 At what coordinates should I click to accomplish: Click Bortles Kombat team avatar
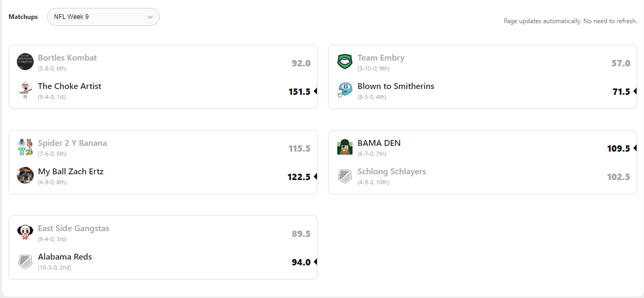pos(25,62)
